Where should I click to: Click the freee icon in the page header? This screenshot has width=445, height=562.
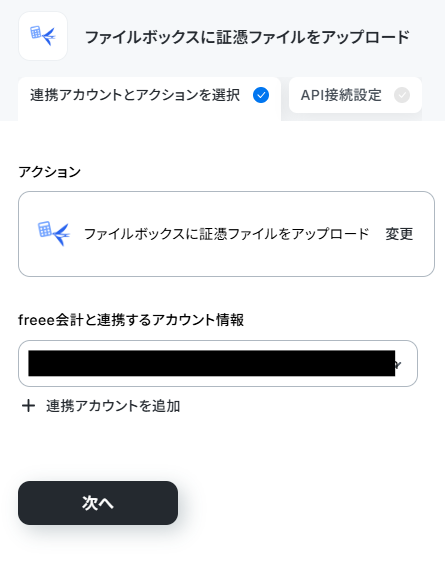[x=43, y=36]
